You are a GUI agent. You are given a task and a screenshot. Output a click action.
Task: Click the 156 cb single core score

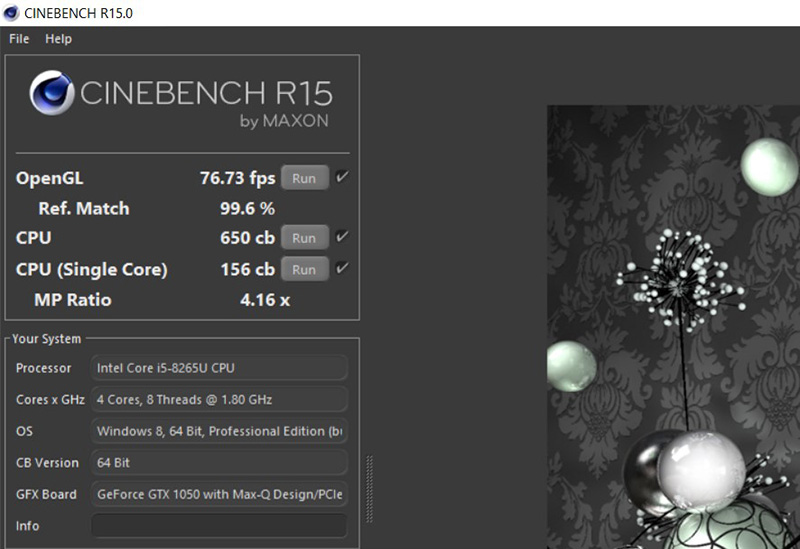tap(247, 269)
